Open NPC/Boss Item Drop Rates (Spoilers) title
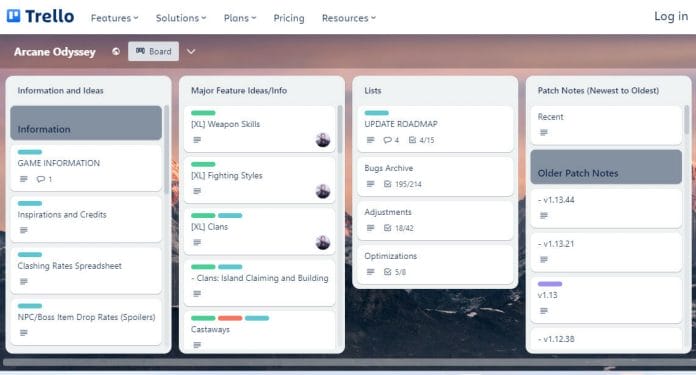 tap(87, 317)
